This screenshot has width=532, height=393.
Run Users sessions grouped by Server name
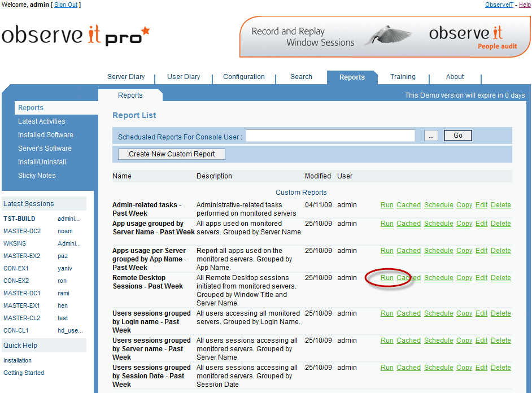[x=387, y=340]
